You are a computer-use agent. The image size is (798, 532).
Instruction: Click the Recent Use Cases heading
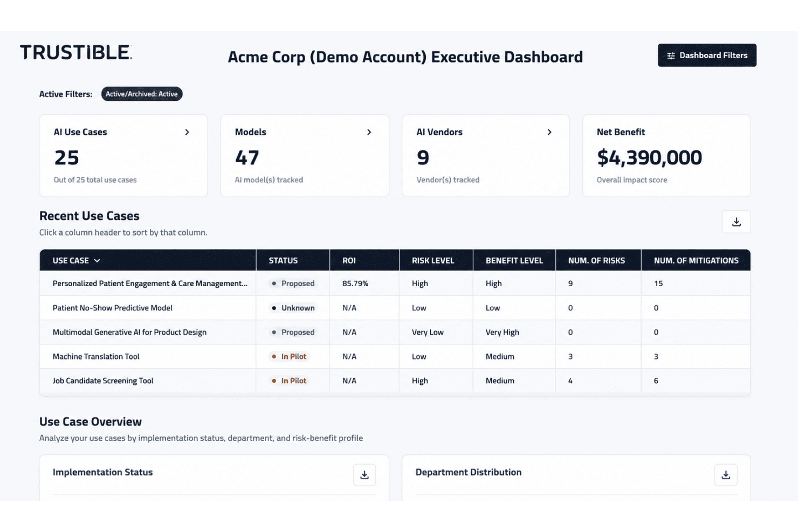tap(90, 216)
